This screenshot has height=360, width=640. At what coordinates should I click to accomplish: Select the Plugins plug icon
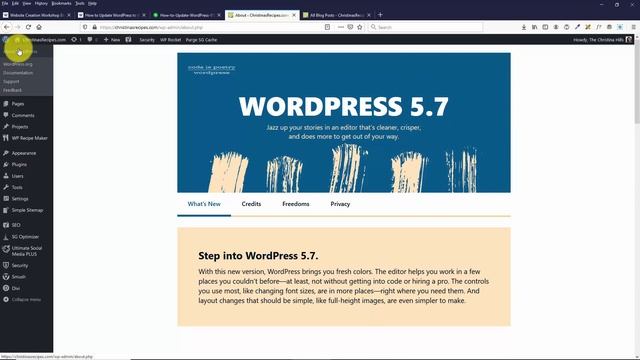tap(6, 164)
